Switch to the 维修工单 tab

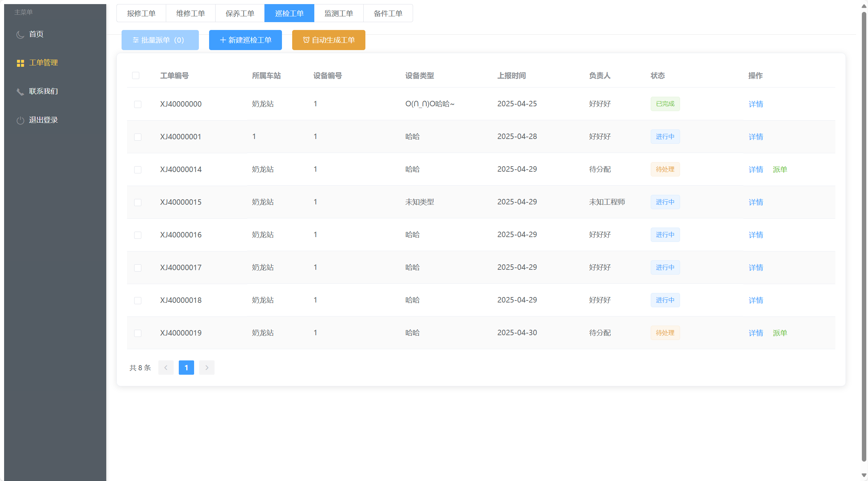190,13
